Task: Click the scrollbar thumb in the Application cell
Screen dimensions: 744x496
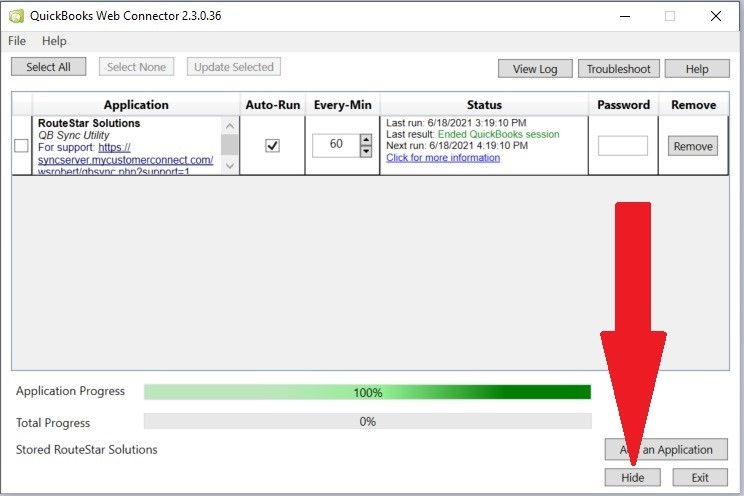Action: (230, 145)
